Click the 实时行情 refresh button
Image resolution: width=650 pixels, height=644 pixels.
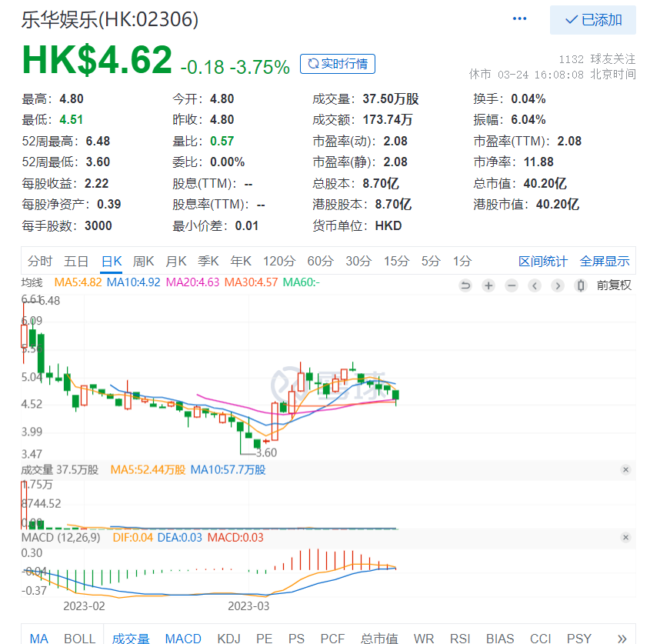pyautogui.click(x=338, y=64)
